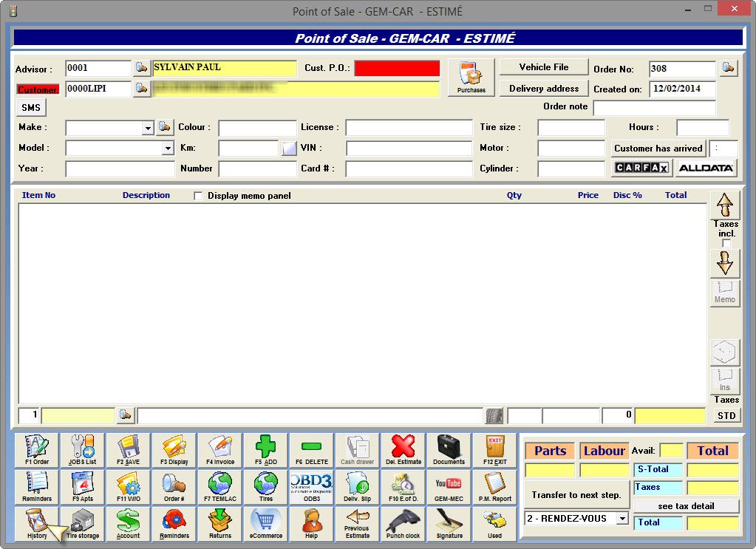Click Transfer to next step.

coord(576,495)
